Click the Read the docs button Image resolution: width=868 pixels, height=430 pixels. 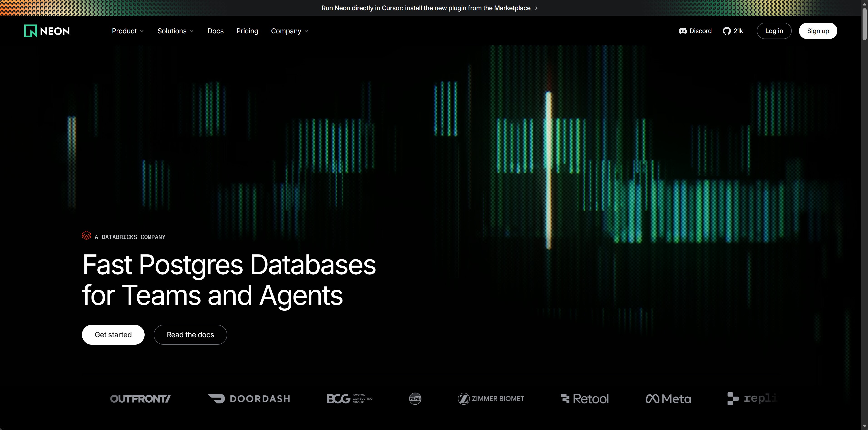coord(190,335)
